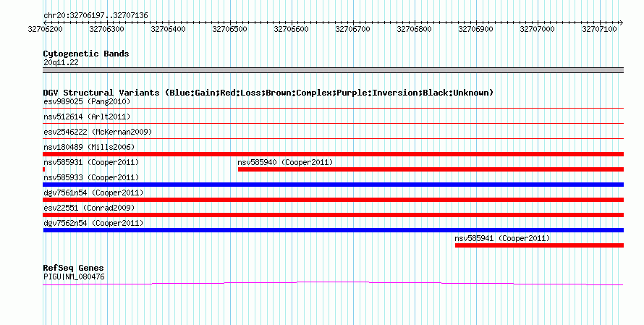Click ruler position 32707000

pos(537,29)
